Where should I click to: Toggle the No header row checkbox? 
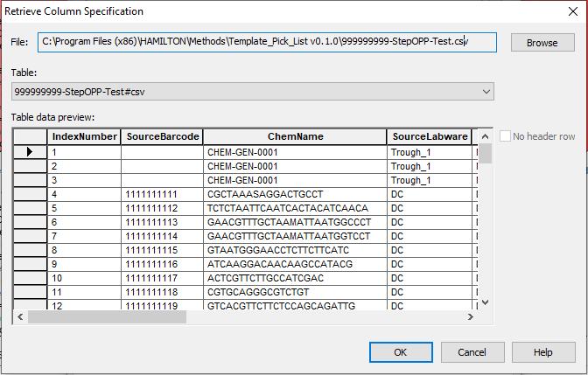(x=506, y=136)
